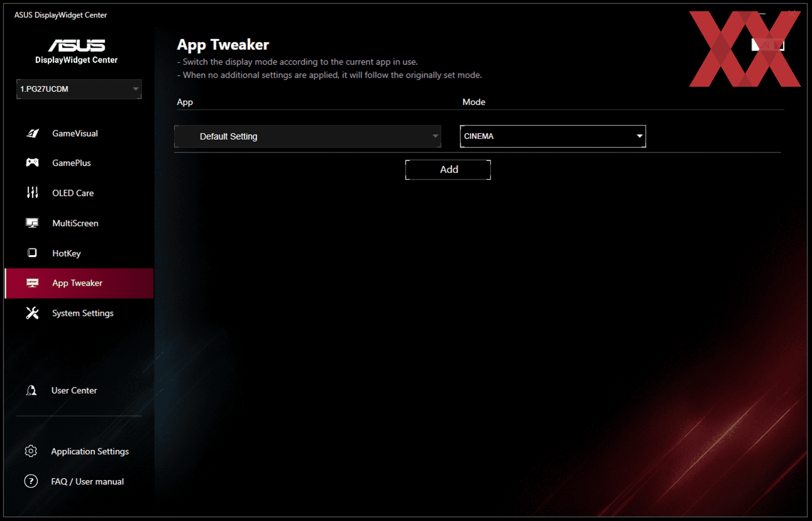Click the App Tweaker page heading
This screenshot has width=812, height=521.
point(223,44)
